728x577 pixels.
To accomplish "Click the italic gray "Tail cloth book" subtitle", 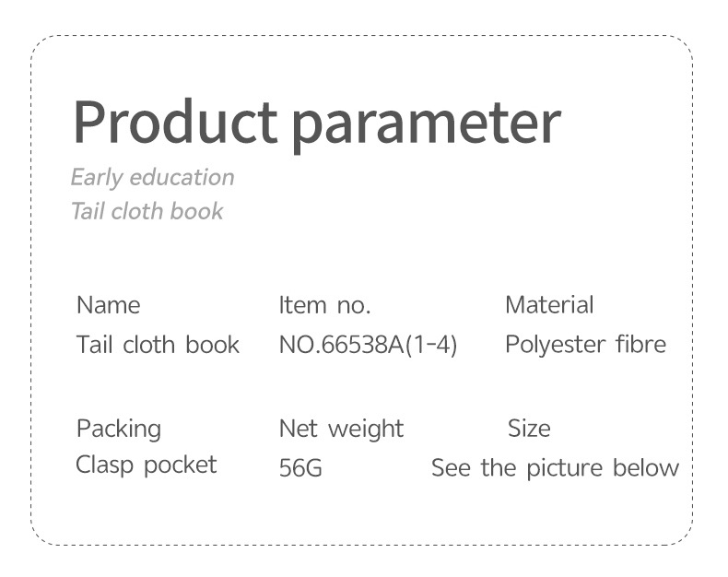I will coord(147,211).
